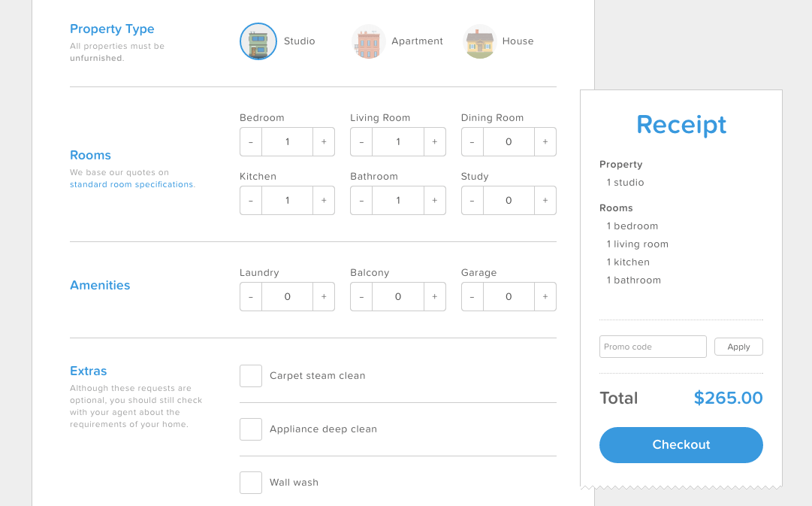Pick the House property icon
This screenshot has width=812, height=506.
click(x=480, y=41)
